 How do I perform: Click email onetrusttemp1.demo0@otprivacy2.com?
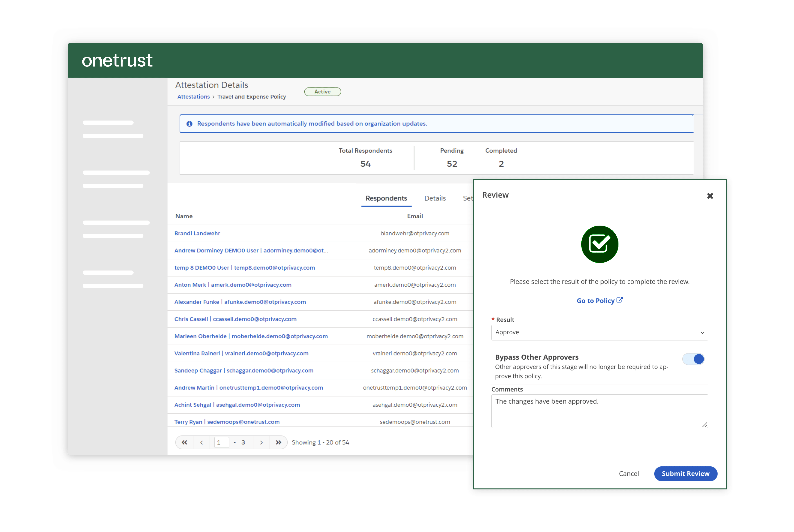(x=415, y=387)
